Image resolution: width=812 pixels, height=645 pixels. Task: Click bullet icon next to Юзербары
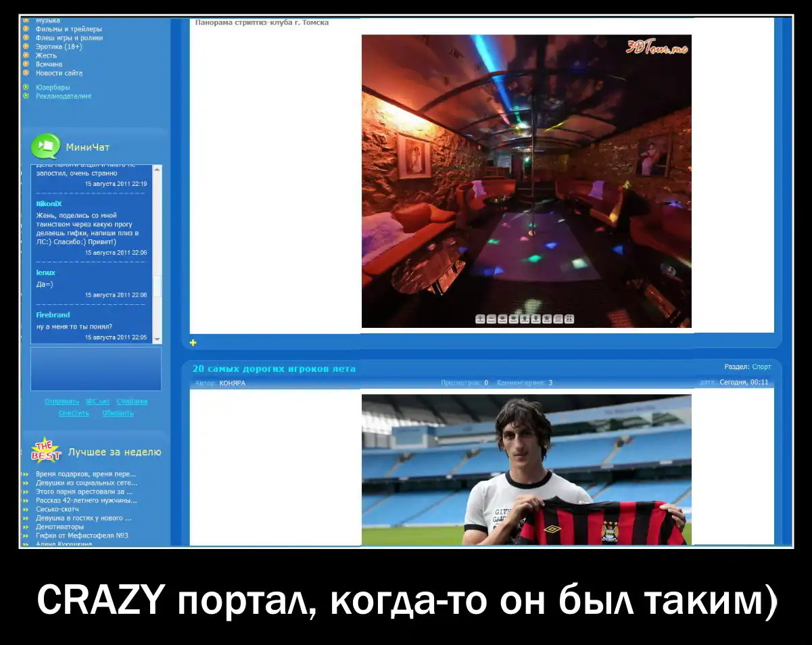pyautogui.click(x=26, y=87)
